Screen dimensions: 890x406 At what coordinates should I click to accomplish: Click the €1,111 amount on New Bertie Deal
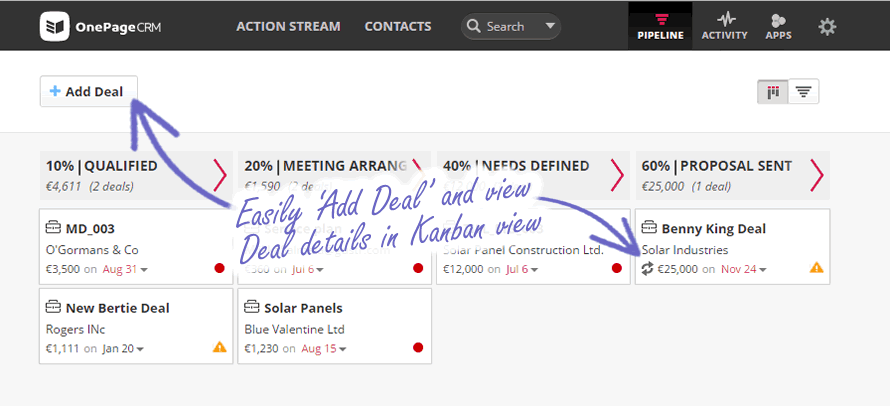tap(62, 349)
